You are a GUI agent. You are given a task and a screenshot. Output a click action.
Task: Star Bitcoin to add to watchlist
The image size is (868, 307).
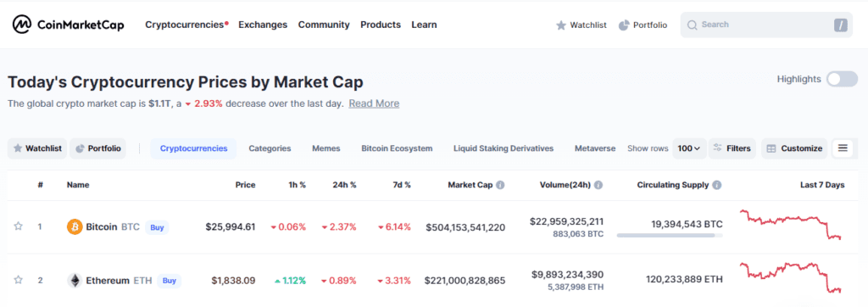(19, 226)
